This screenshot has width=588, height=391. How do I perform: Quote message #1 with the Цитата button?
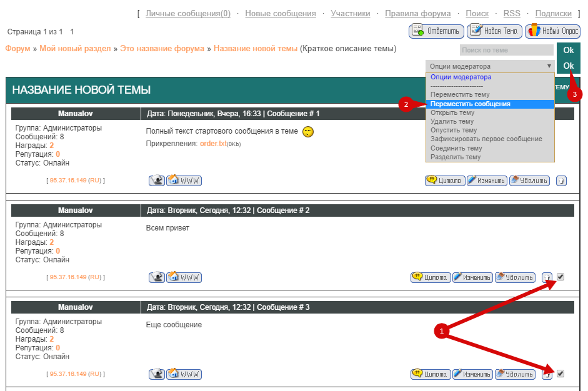tap(444, 181)
